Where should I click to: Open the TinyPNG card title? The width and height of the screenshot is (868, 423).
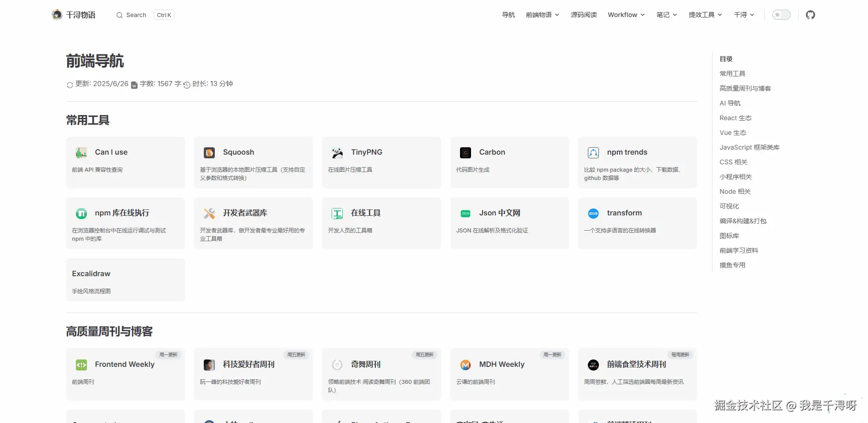point(367,152)
